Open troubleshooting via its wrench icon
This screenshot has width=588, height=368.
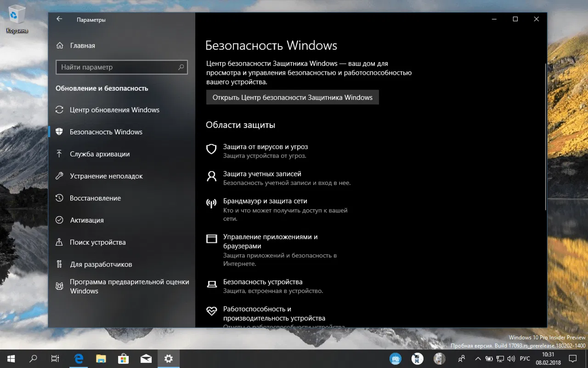[x=60, y=176]
